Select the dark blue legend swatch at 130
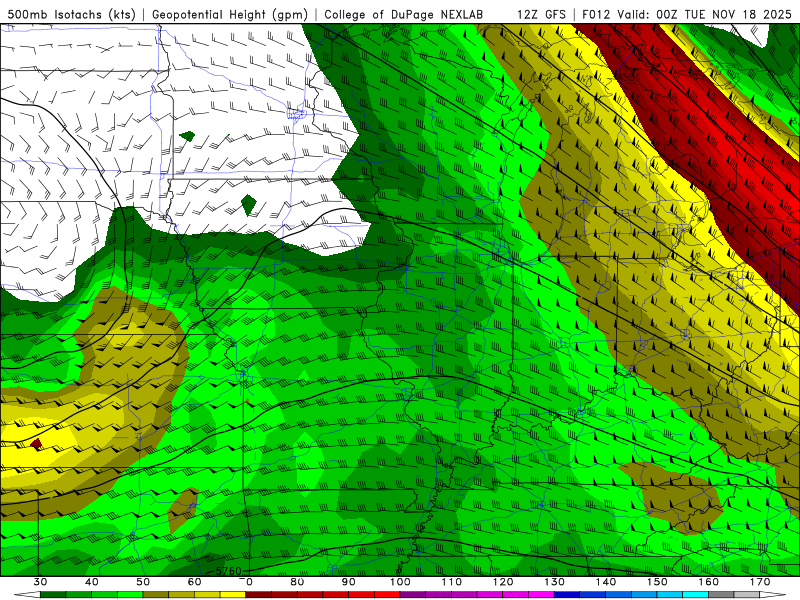 (x=567, y=595)
